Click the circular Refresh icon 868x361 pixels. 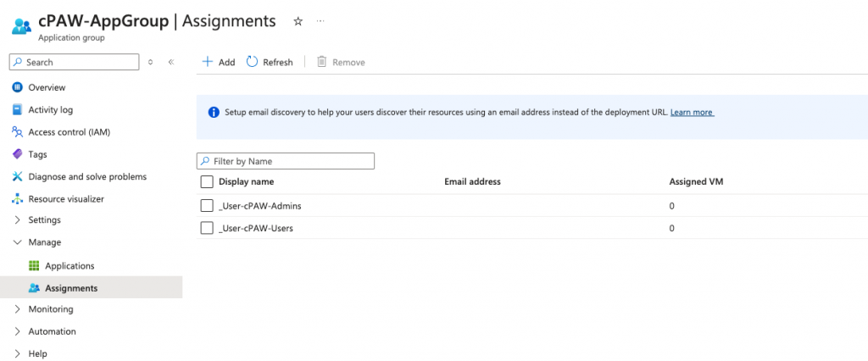(252, 62)
